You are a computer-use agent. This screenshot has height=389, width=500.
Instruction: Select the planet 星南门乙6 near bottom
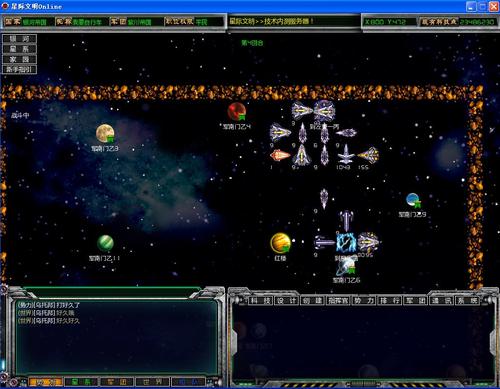[x=345, y=268]
